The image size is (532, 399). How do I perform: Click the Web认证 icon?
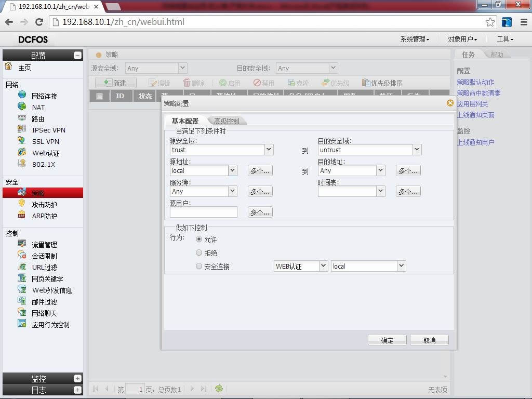(22, 152)
